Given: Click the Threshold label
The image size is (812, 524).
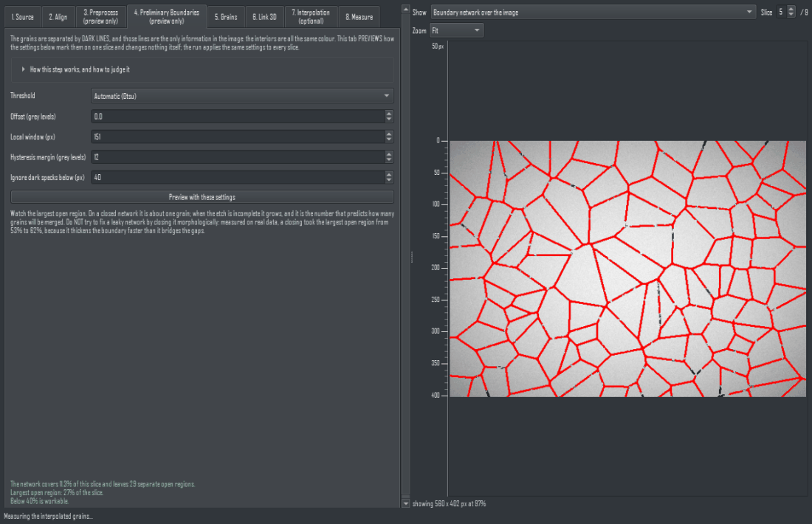Looking at the screenshot, I should (23, 96).
